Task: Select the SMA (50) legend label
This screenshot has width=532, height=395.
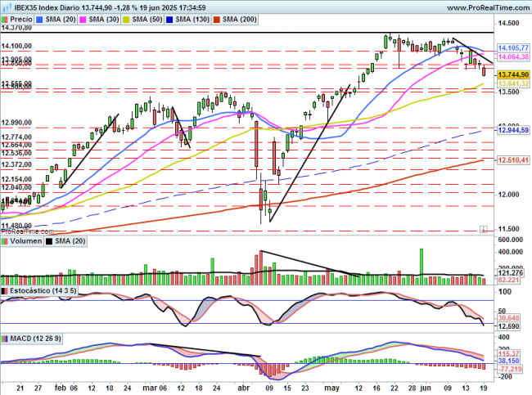Action: click(147, 20)
